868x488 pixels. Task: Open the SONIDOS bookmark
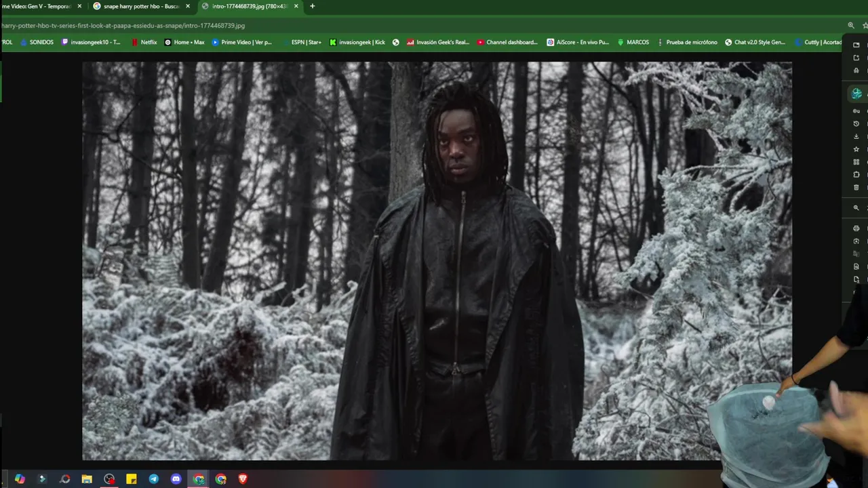click(x=37, y=42)
